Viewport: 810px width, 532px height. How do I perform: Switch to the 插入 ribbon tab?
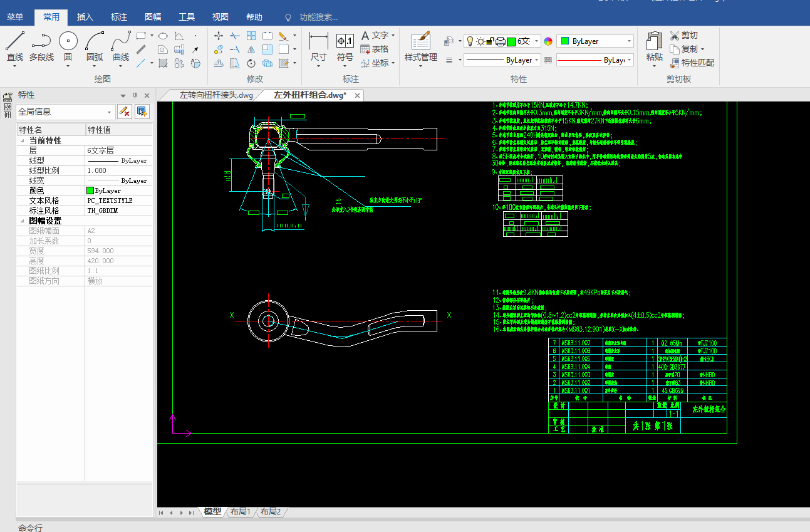click(x=85, y=17)
